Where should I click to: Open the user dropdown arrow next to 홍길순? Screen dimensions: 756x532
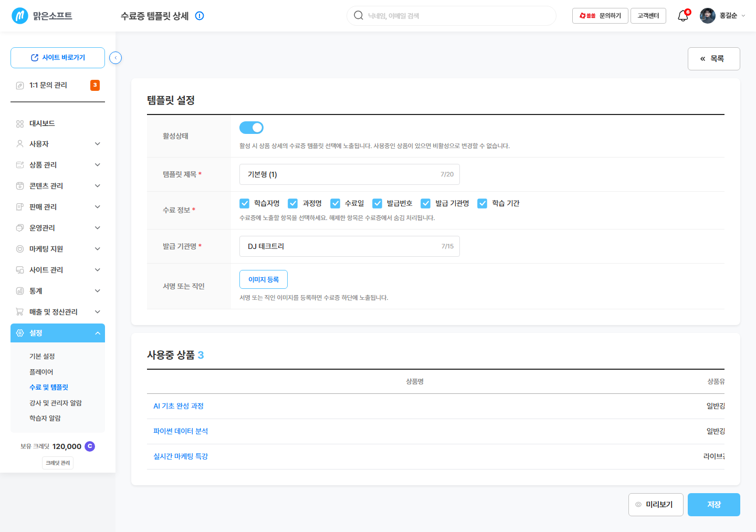click(743, 16)
